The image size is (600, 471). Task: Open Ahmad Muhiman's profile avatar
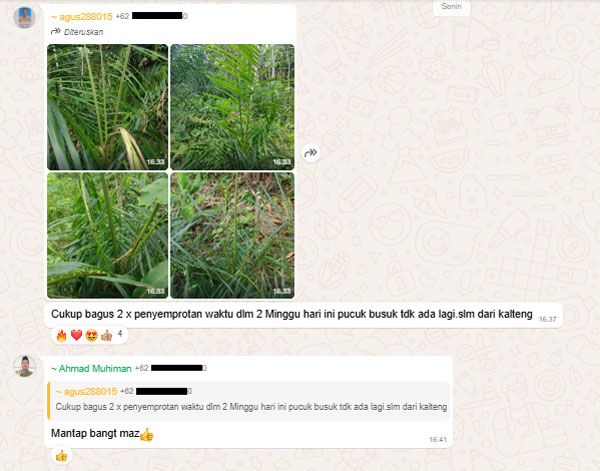pos(24,366)
